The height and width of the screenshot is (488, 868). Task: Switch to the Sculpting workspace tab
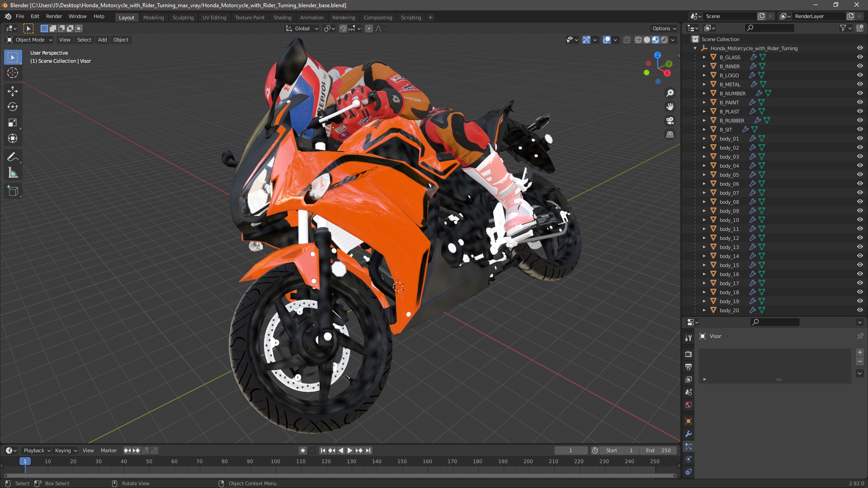pyautogui.click(x=183, y=18)
